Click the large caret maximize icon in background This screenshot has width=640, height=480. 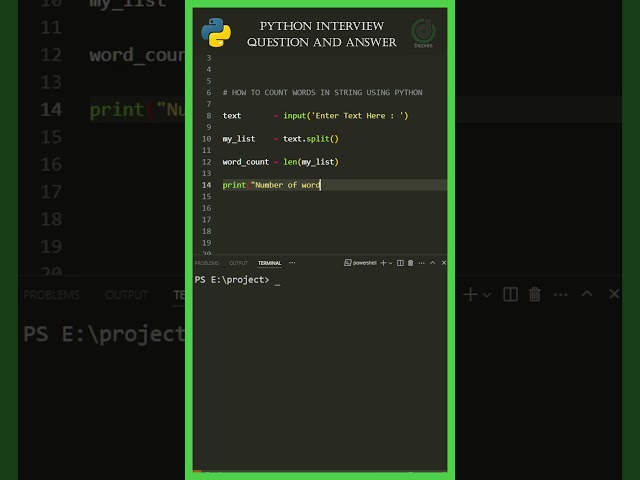pos(587,293)
